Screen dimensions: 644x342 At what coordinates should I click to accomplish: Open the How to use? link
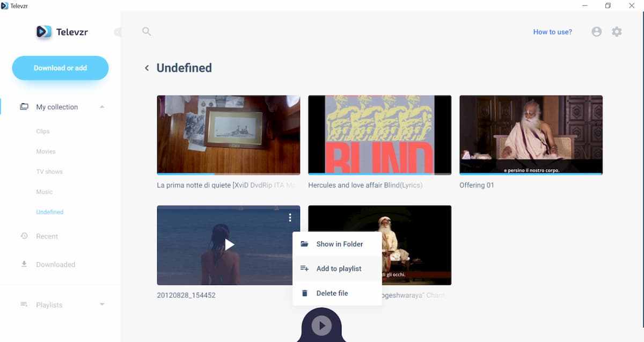[x=552, y=32]
